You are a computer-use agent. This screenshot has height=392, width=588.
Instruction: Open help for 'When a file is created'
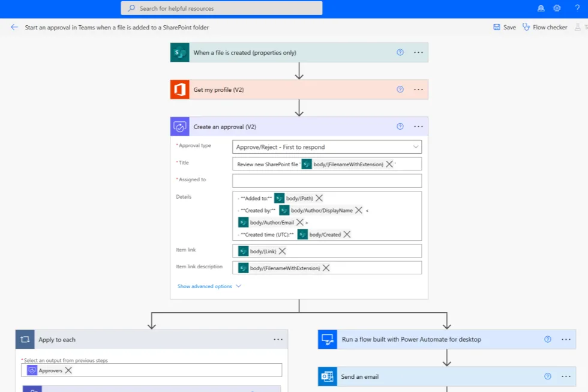pos(400,52)
